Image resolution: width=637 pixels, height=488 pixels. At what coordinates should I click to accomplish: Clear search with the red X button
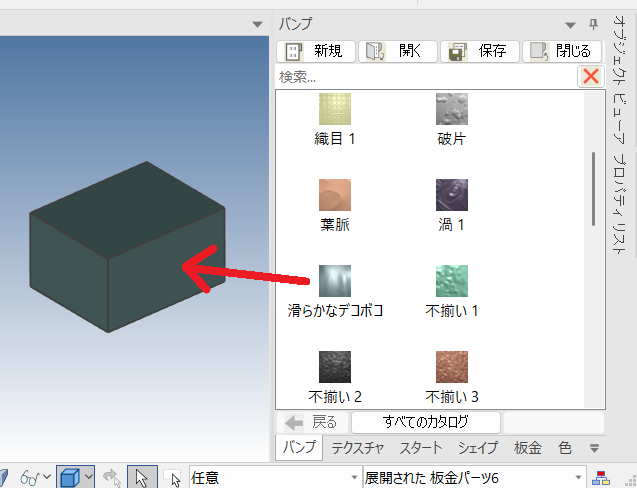tap(591, 76)
